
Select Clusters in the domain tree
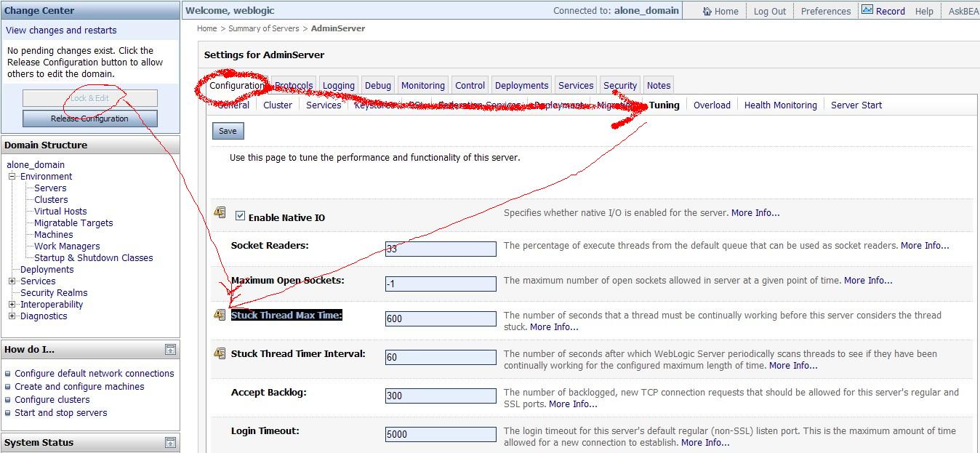(51, 199)
